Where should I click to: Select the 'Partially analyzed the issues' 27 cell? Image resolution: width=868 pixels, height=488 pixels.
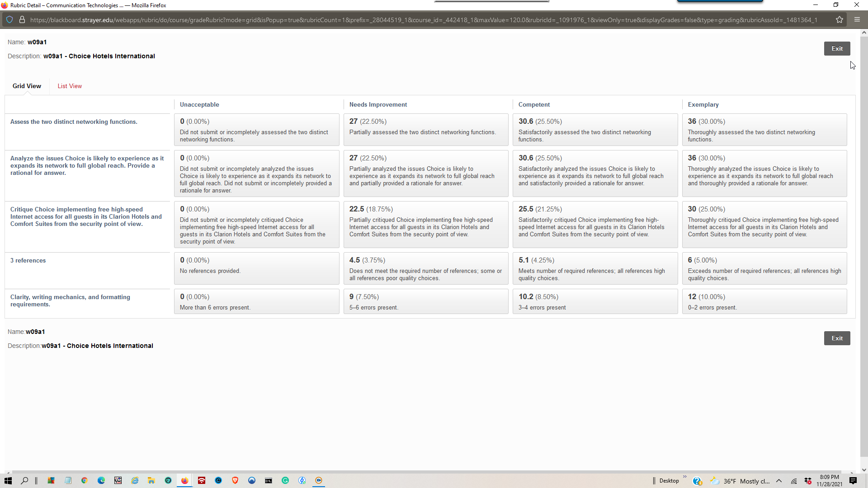[x=425, y=174]
